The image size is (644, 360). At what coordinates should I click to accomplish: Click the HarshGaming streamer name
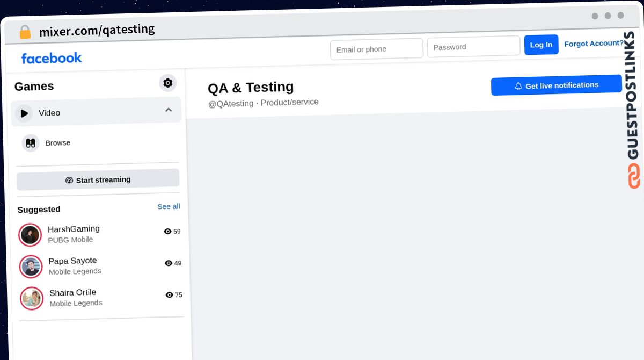pyautogui.click(x=74, y=229)
